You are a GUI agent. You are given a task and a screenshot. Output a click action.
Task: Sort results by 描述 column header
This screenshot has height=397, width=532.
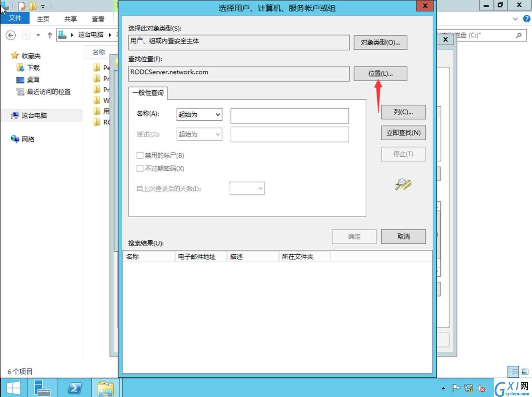(253, 257)
